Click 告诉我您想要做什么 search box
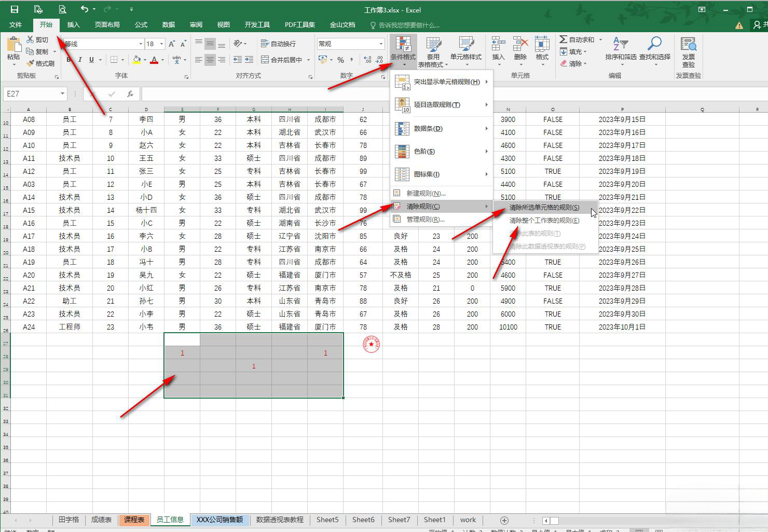The height and width of the screenshot is (532, 768). click(405, 24)
